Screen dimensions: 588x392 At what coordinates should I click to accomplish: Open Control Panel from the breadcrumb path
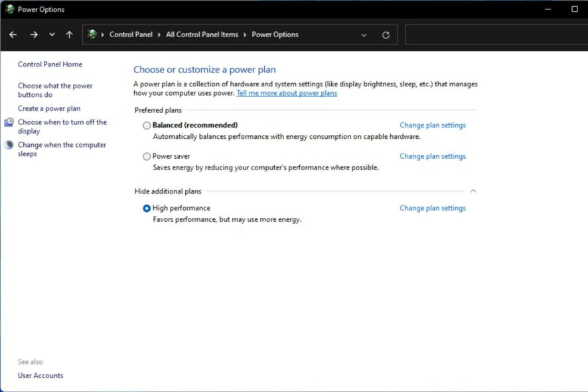[x=131, y=34]
